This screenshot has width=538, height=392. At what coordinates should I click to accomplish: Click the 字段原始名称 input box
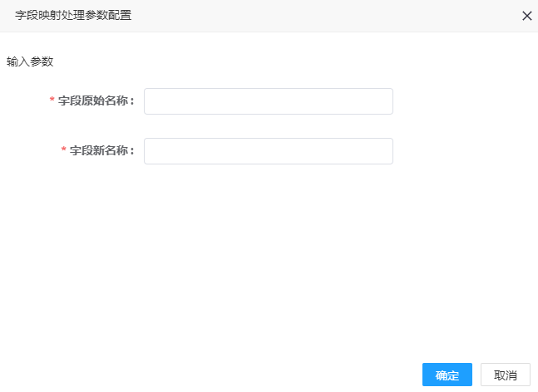269,101
